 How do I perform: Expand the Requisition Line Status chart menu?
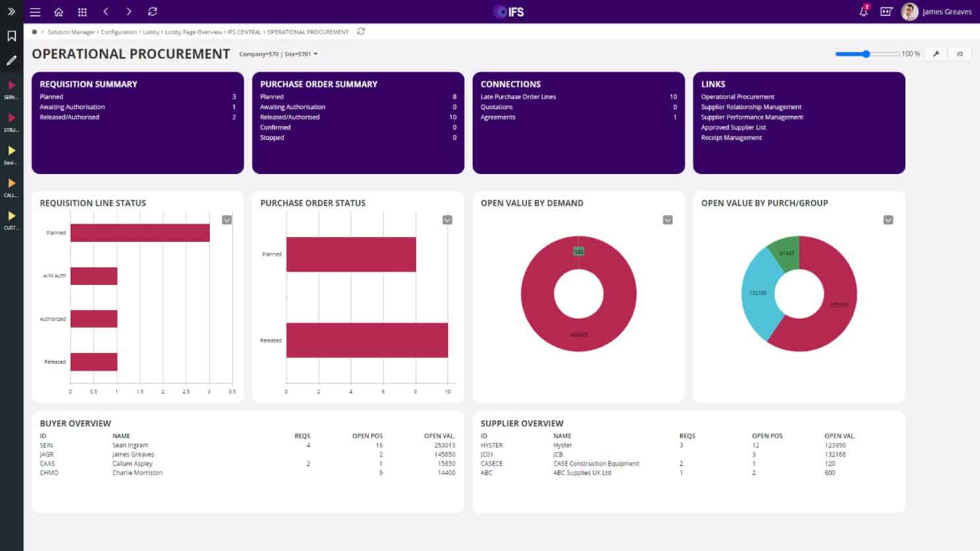227,220
